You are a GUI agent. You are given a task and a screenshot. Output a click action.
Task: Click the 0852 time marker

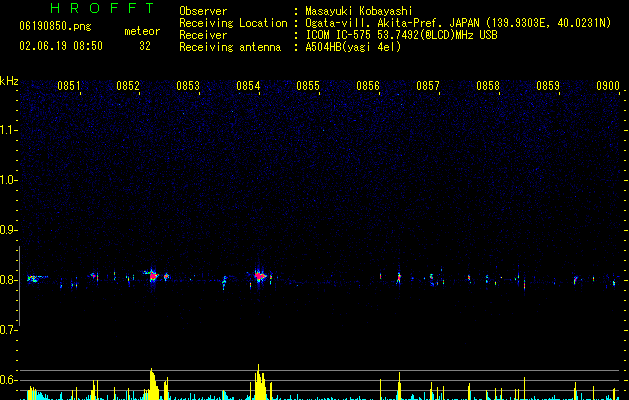[128, 86]
